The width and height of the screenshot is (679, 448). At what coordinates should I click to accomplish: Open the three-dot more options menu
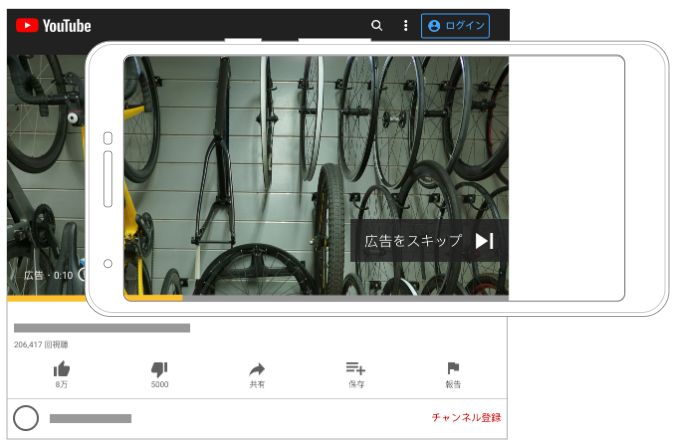tap(405, 26)
